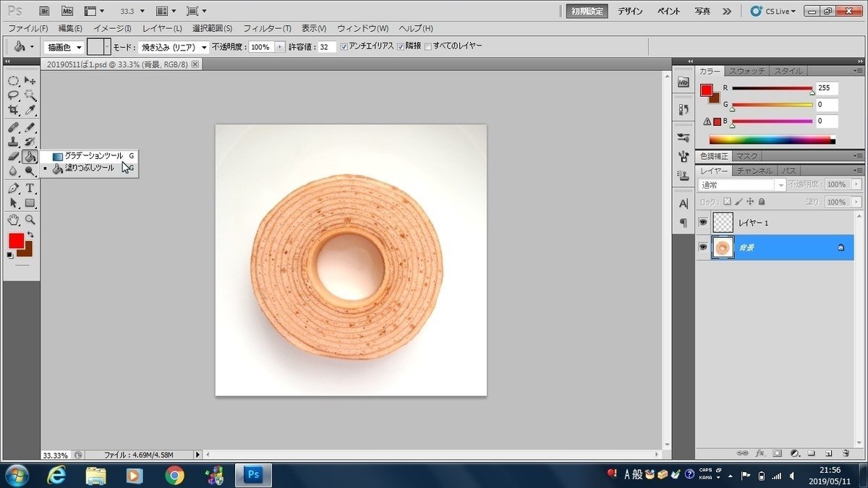Open Mini Bridge from application bar

point(67,11)
